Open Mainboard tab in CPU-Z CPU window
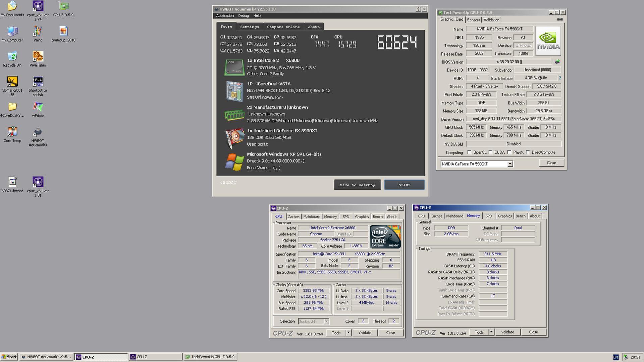Screen dimensions: 644x362 click(x=312, y=217)
